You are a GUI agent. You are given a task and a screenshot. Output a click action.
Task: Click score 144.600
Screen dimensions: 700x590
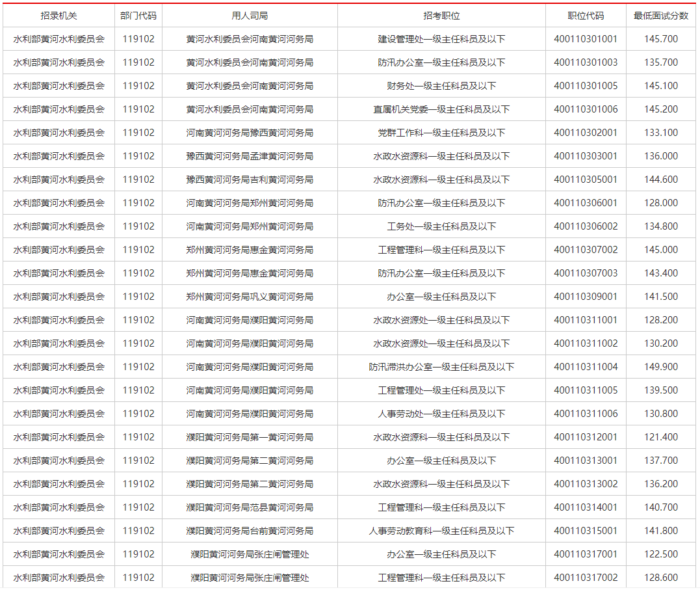click(661, 180)
